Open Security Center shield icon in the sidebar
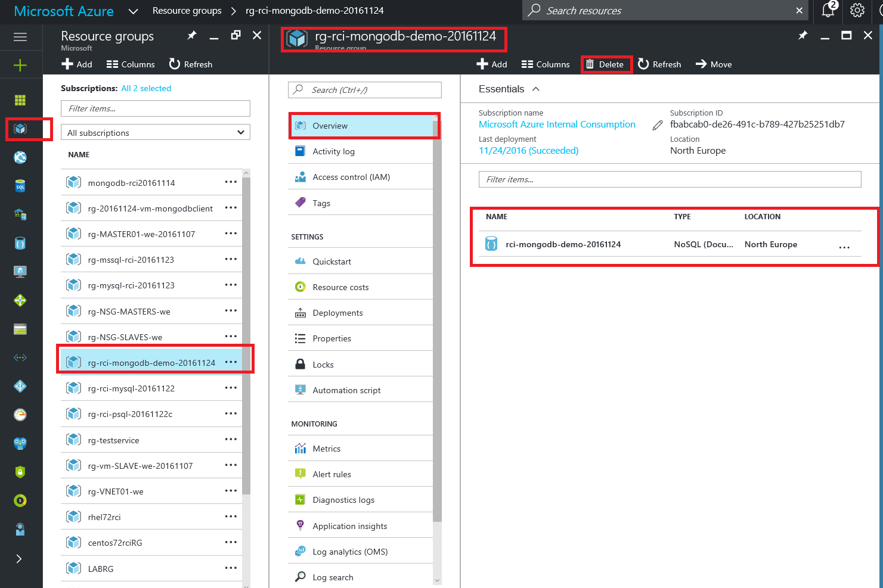 (20, 472)
